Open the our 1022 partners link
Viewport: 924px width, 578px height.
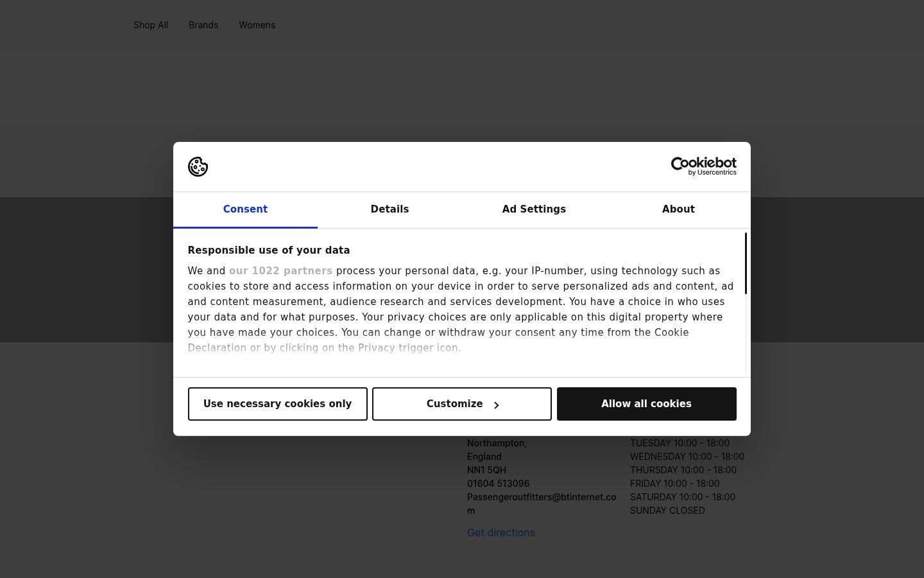pyautogui.click(x=280, y=271)
